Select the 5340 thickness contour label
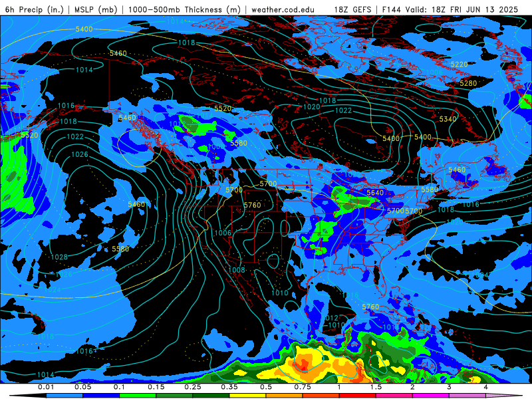The width and height of the screenshot is (532, 399). coord(448,119)
